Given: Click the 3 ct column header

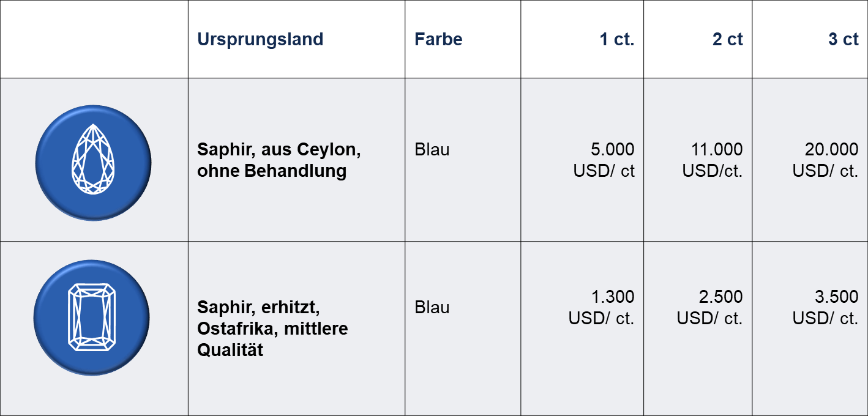Looking at the screenshot, I should [843, 39].
